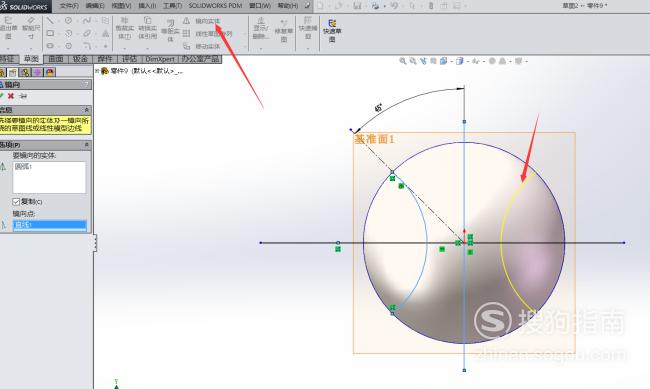The width and height of the screenshot is (650, 389).
Task: Click the Quick Snaps (快速捕捉) button
Action: pyautogui.click(x=308, y=28)
